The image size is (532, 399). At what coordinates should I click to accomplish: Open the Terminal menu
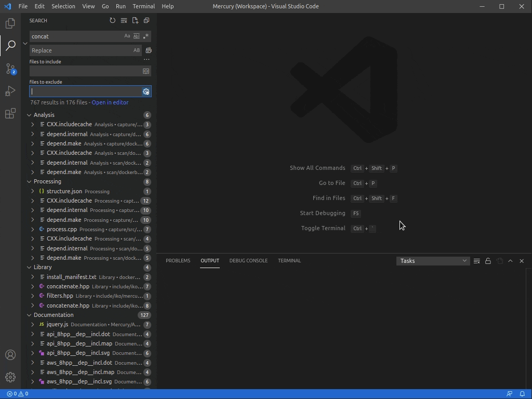coord(143,6)
